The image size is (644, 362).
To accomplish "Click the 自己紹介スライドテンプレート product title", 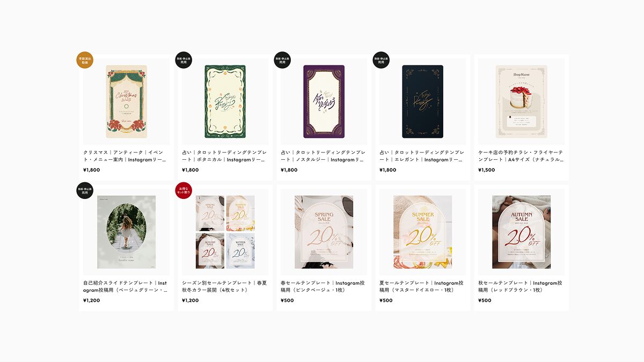I will [x=126, y=286].
